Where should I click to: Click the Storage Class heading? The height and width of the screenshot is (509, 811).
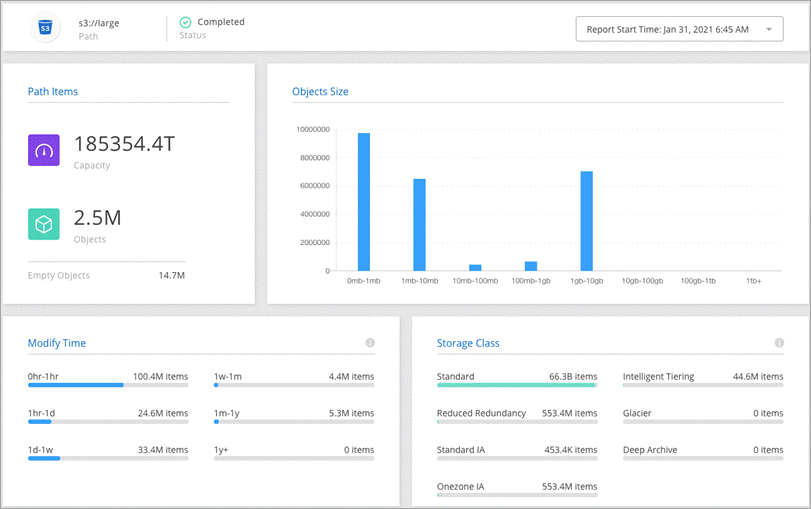point(468,343)
